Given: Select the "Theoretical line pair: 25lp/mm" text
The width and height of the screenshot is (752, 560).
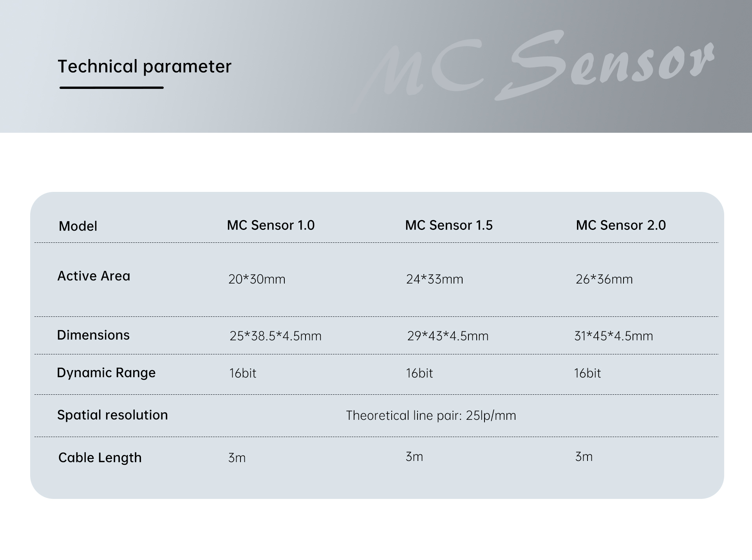Looking at the screenshot, I should [x=431, y=415].
